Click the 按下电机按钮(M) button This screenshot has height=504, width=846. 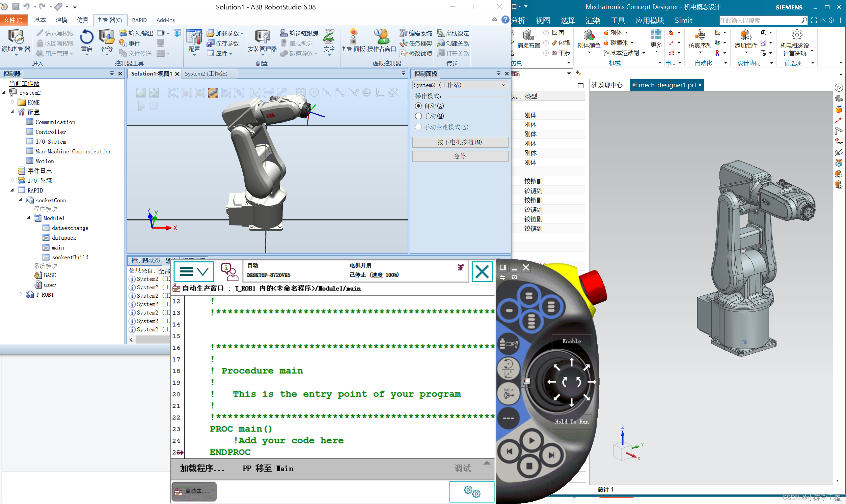[460, 142]
